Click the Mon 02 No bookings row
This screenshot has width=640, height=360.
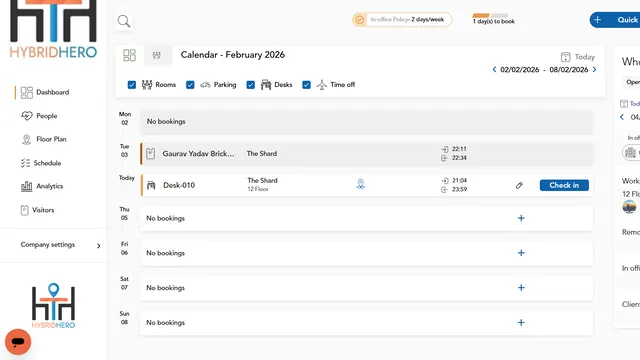coord(367,122)
